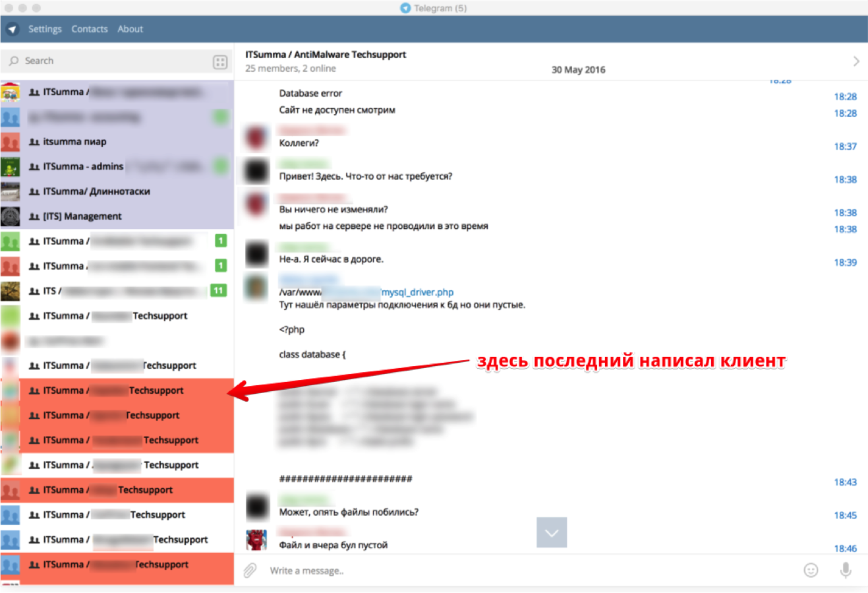The height and width of the screenshot is (593, 868).
Task: Click the magnifying glass search icon
Action: pos(14,60)
